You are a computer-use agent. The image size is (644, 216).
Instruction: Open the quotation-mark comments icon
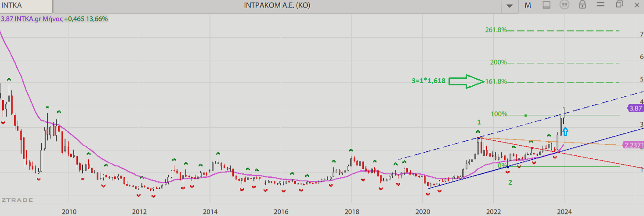[564, 5]
